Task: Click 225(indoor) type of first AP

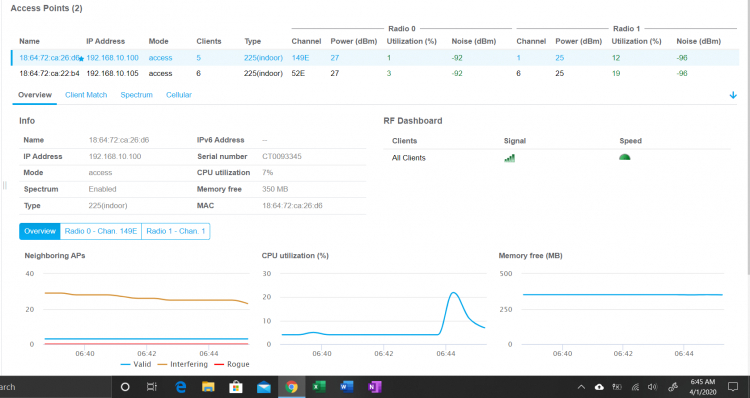Action: point(263,57)
